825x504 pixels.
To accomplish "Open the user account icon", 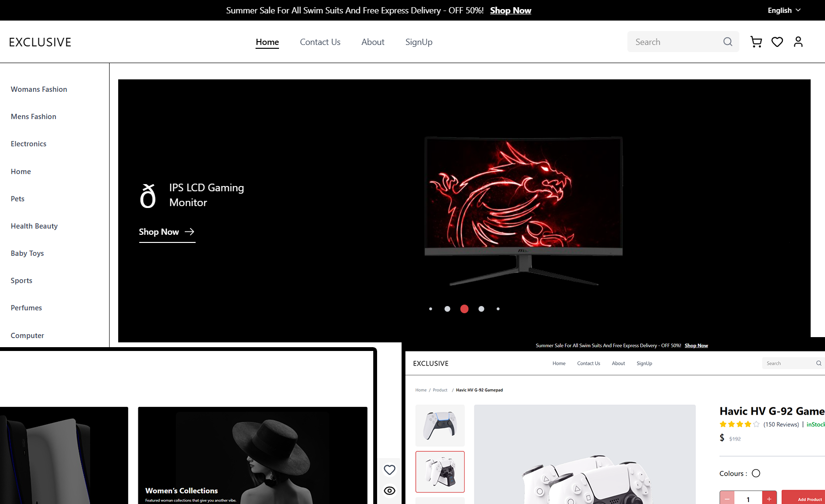I will 798,42.
